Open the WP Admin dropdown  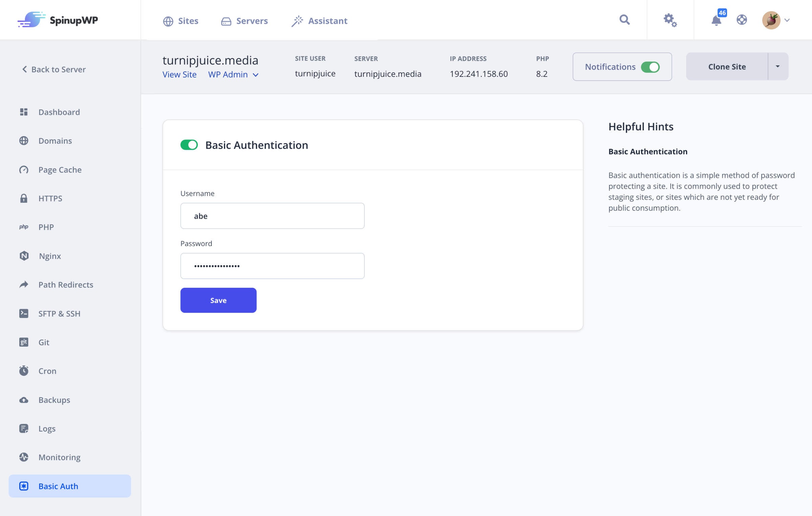coord(233,74)
